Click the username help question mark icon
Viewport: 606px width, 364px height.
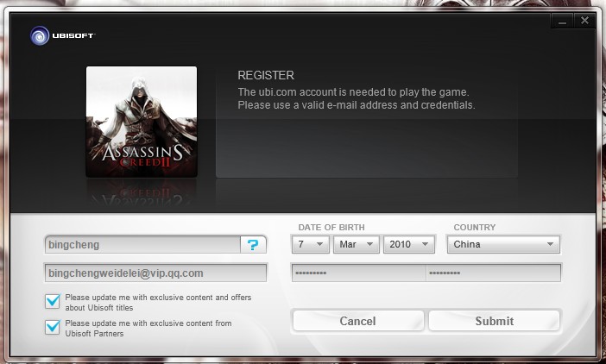pyautogui.click(x=253, y=245)
